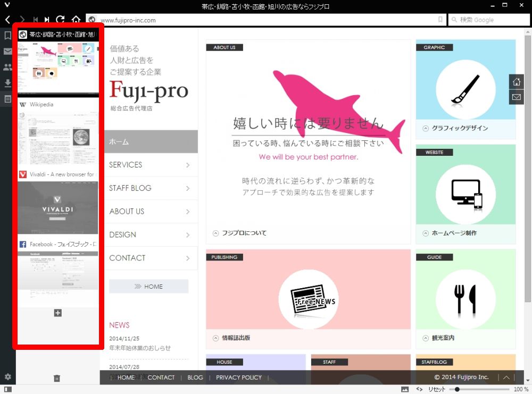Go back to the previous page
Image resolution: width=532 pixels, height=394 pixels.
(7, 20)
